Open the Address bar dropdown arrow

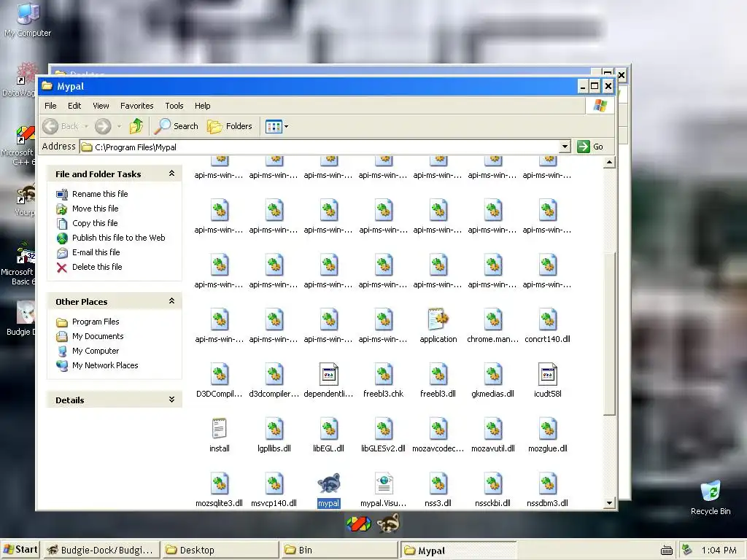pos(565,147)
